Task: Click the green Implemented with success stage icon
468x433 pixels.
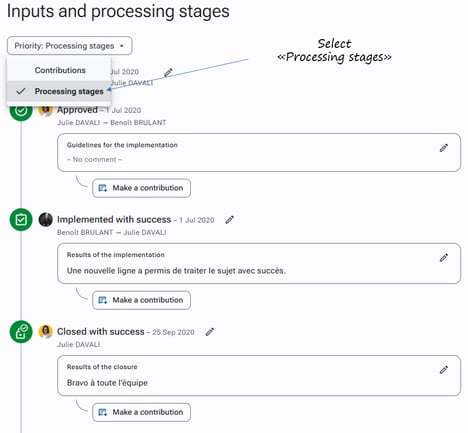Action: point(21,220)
